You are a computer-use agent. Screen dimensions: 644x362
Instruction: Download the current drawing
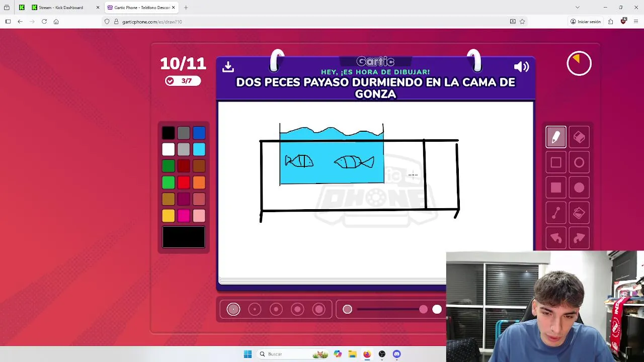pyautogui.click(x=228, y=66)
